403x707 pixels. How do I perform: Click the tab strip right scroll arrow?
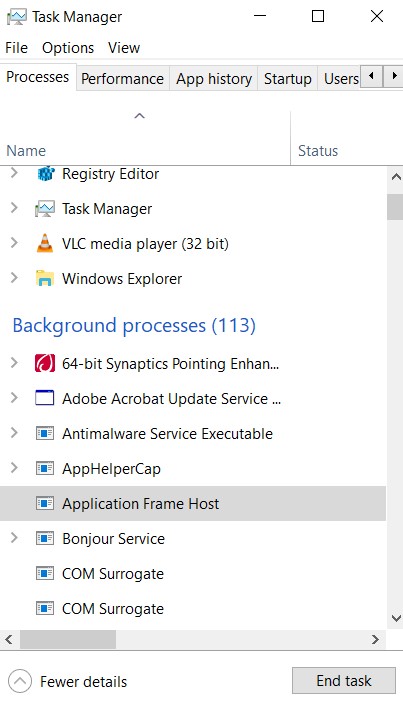click(394, 76)
